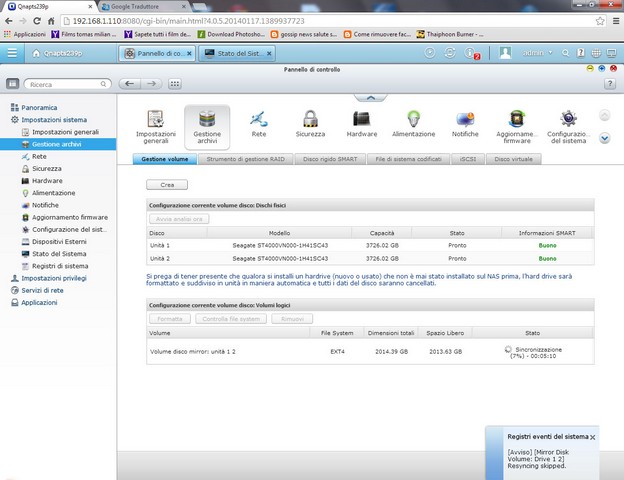Open the QTS main menu hamburger icon

coord(12,53)
